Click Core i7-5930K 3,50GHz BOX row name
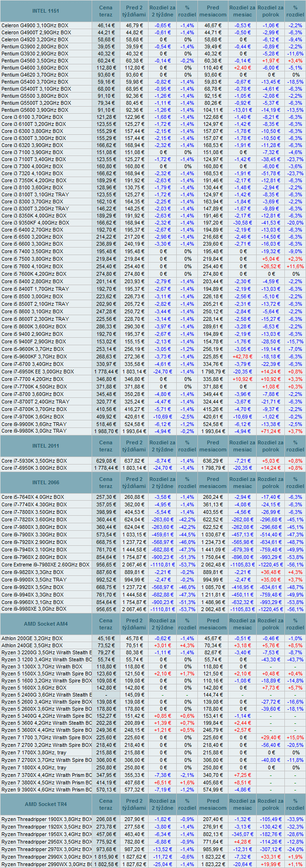Screen dimensions: 306x868 tap(34, 461)
